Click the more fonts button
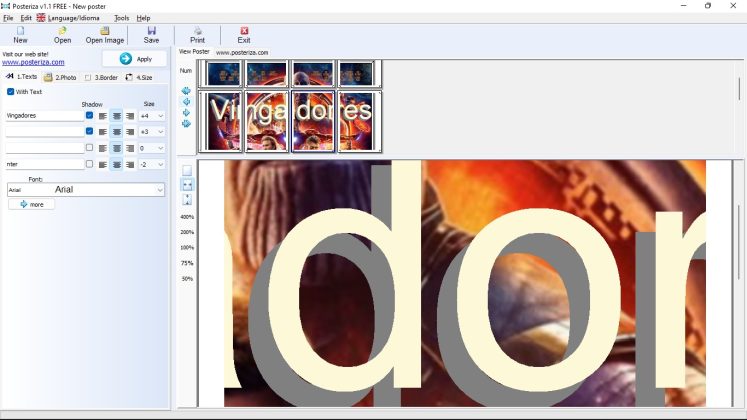 (x=31, y=204)
